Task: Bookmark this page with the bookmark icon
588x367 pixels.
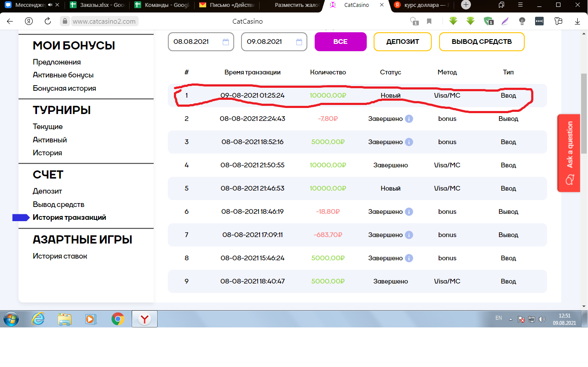Action: [429, 21]
